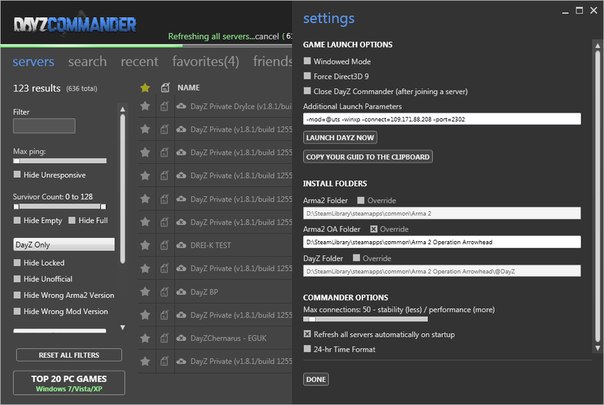This screenshot has height=405, width=604.
Task: Open the DayZ Only dropdown
Action: click(64, 244)
